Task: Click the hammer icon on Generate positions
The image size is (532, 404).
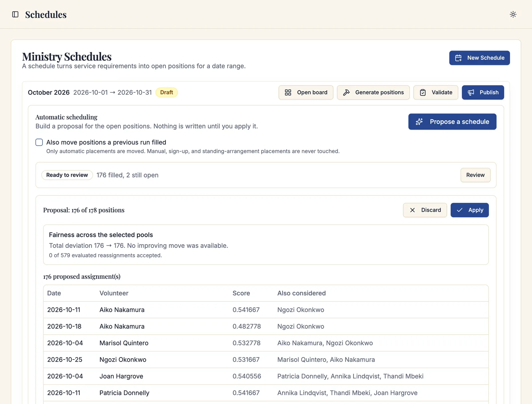Action: [346, 92]
